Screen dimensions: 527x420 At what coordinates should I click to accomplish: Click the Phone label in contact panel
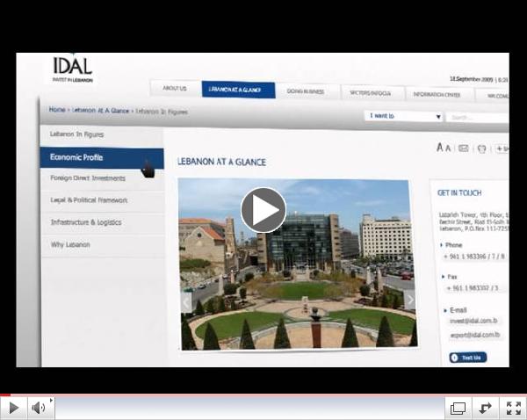[454, 245]
